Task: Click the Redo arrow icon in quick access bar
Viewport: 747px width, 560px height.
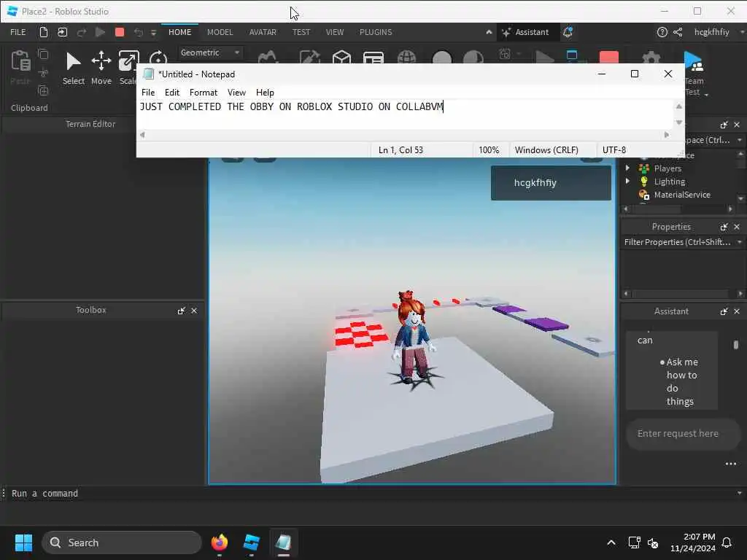Action: coord(82,32)
